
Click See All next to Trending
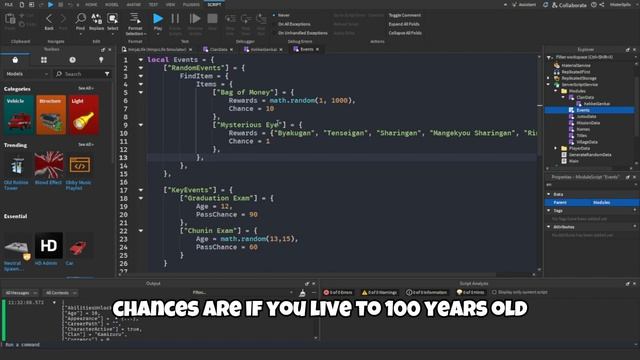(86, 144)
